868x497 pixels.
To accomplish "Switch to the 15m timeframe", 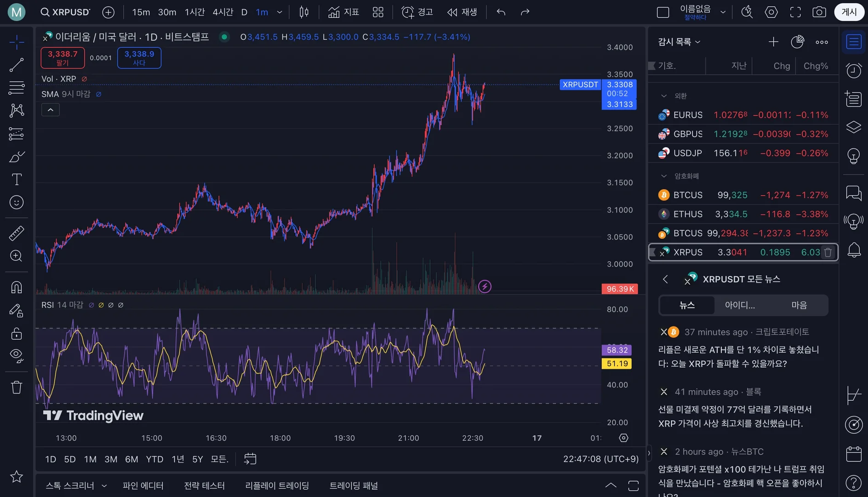I will [141, 12].
